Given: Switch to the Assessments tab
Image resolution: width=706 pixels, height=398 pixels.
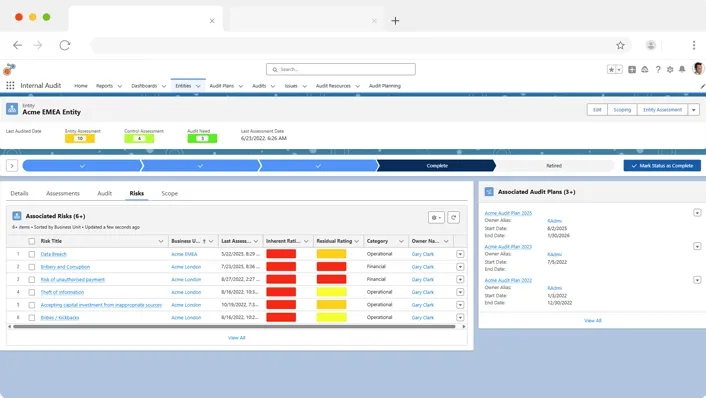Looking at the screenshot, I should tap(63, 193).
